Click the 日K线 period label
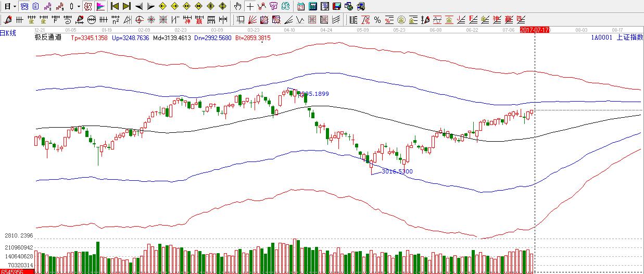This screenshot has width=644, height=274. [8, 33]
